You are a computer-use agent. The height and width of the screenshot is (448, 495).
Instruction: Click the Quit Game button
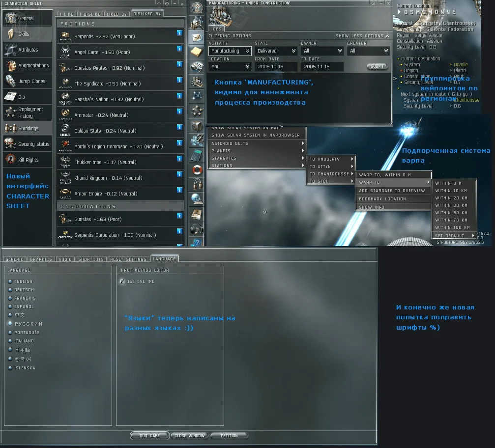tap(149, 436)
